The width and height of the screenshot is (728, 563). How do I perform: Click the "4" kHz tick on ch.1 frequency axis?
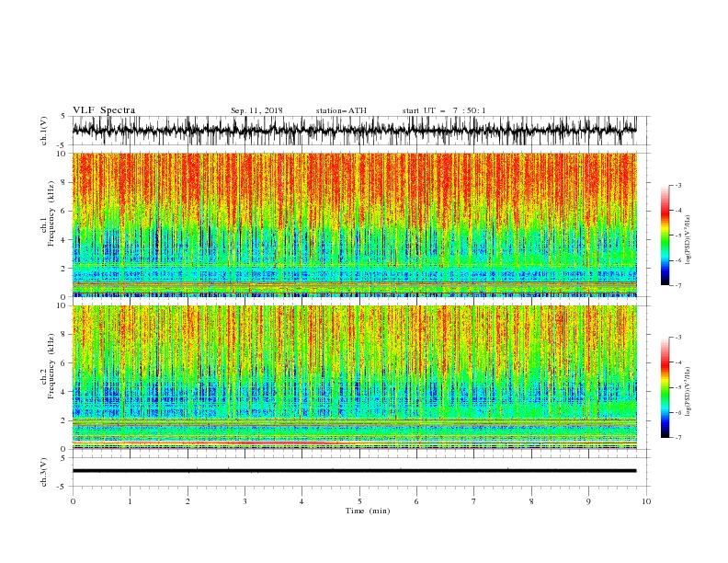pos(64,240)
